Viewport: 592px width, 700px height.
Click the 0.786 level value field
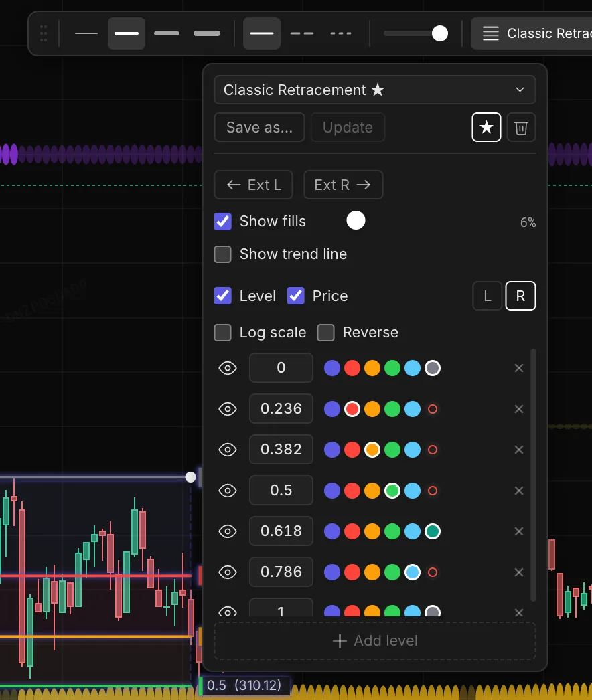tap(281, 572)
